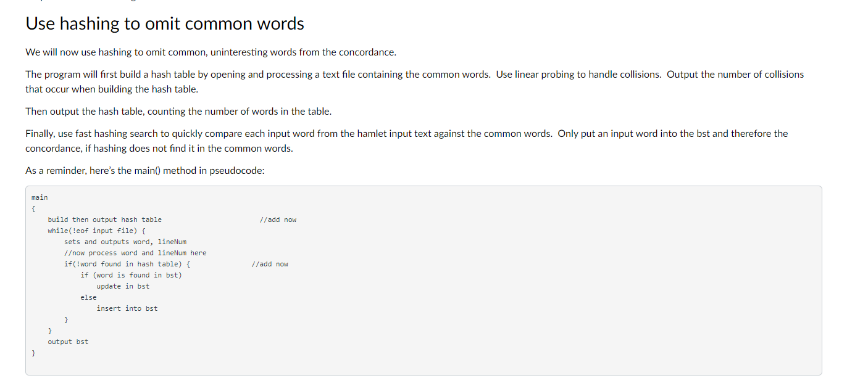Screen dimensions: 868x386
Task: Click code line 'update in bst'
Action: tap(123, 286)
